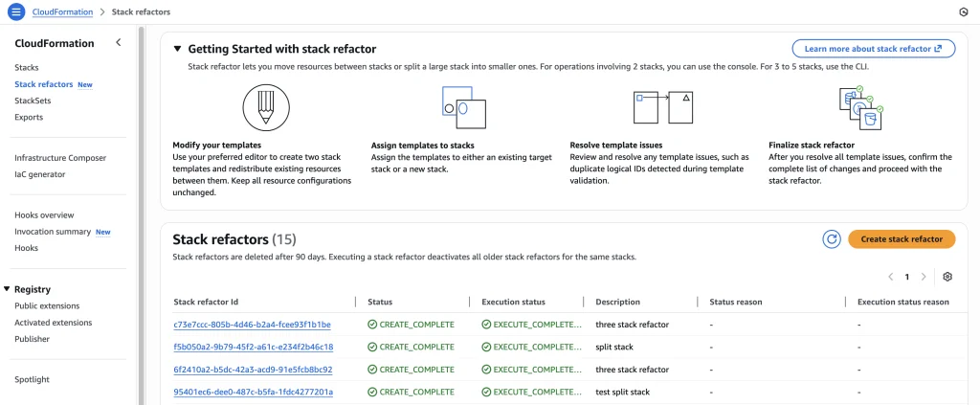Open Public extensions in the sidebar
Image resolution: width=980 pixels, height=405 pixels.
click(x=47, y=306)
